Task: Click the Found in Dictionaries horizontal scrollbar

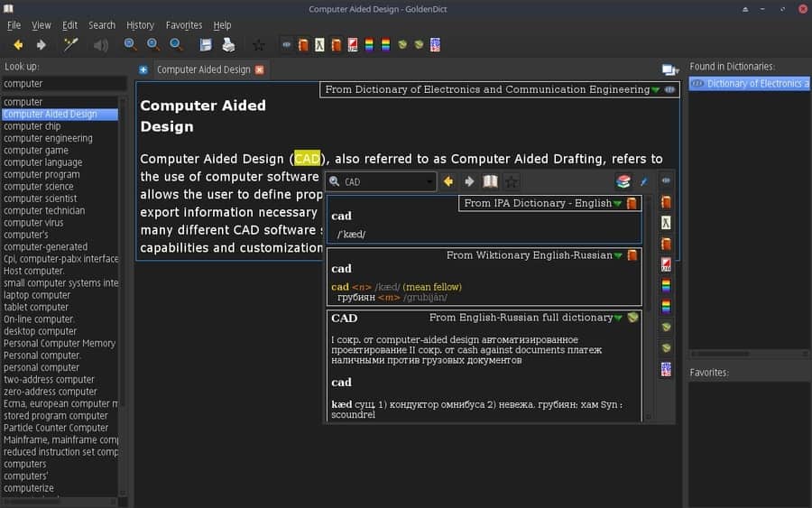Action: pos(749,354)
